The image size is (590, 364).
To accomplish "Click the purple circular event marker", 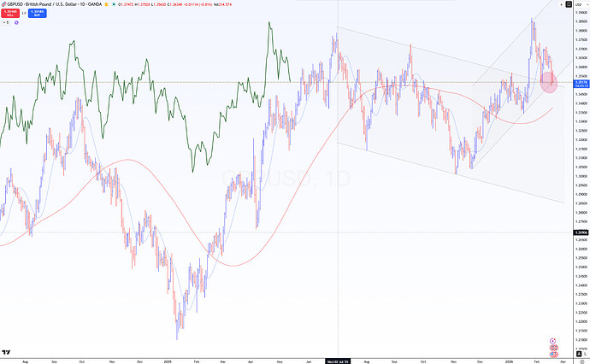I will (x=552, y=341).
